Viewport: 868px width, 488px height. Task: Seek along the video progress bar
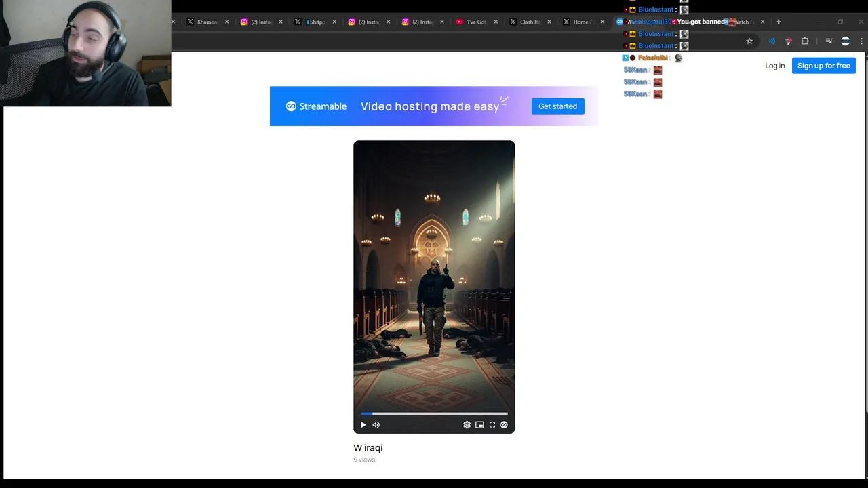(x=434, y=413)
